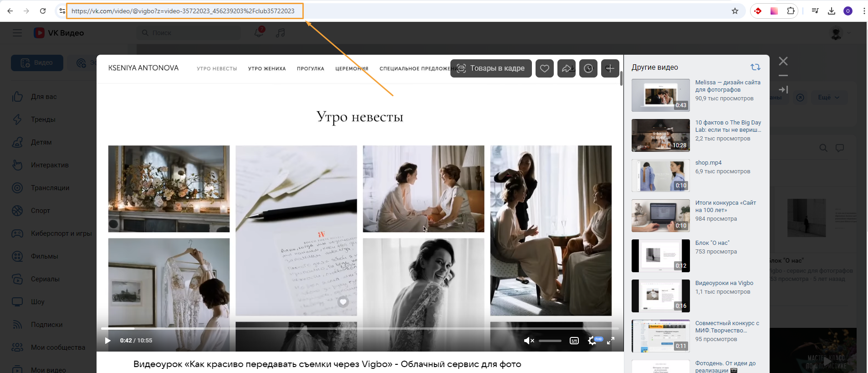Open the Итоги конкурса «Сайт на 100 лет» link
The image size is (868, 373).
[x=725, y=207]
